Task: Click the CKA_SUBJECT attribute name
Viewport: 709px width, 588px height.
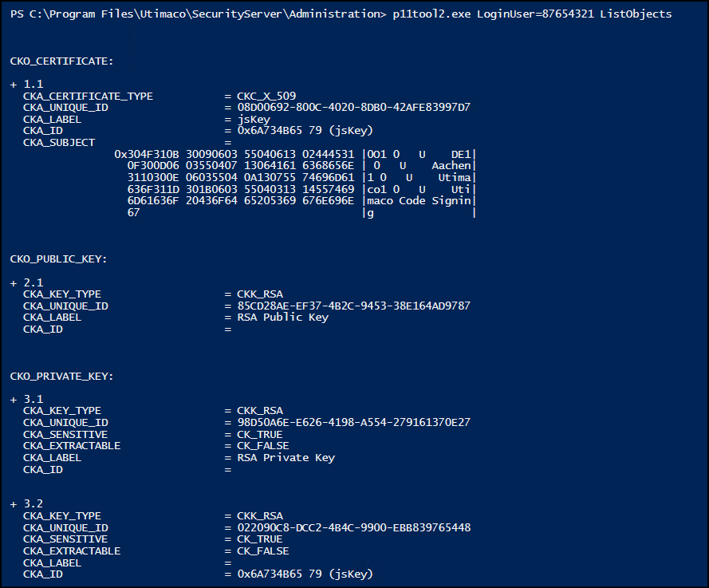Action: pos(59,143)
